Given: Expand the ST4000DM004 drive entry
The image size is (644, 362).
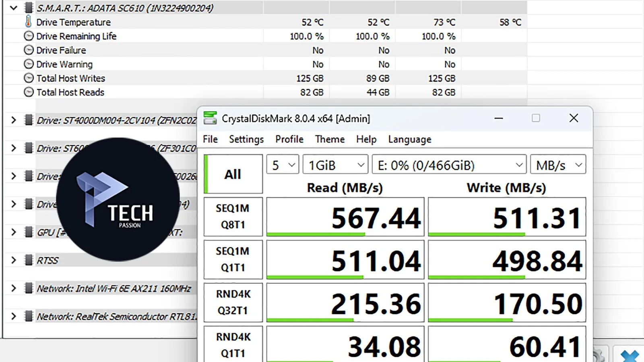Looking at the screenshot, I should [x=14, y=120].
